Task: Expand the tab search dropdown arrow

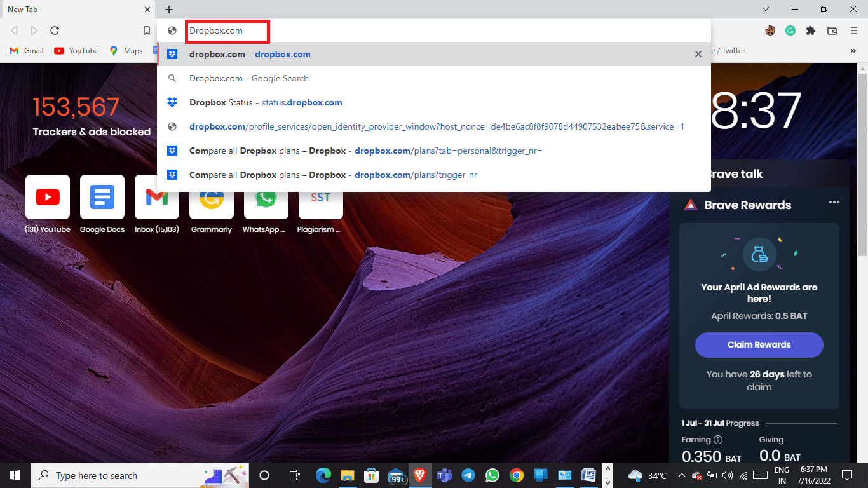Action: pyautogui.click(x=766, y=9)
